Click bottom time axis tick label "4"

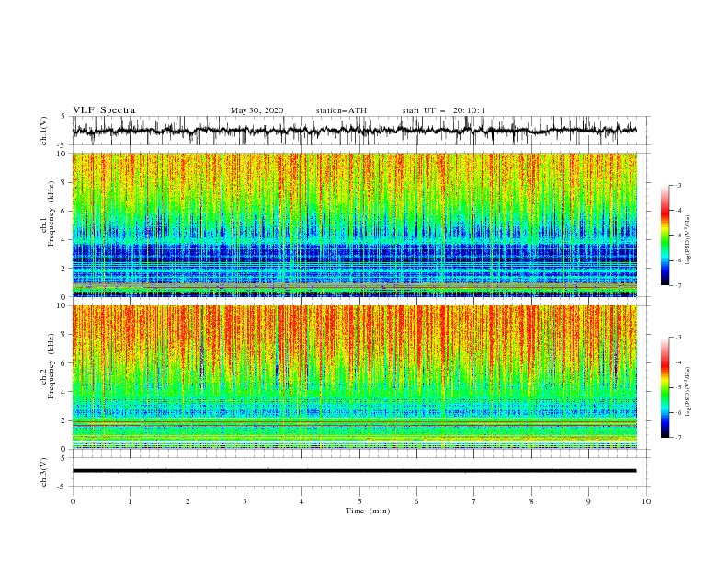click(x=301, y=501)
